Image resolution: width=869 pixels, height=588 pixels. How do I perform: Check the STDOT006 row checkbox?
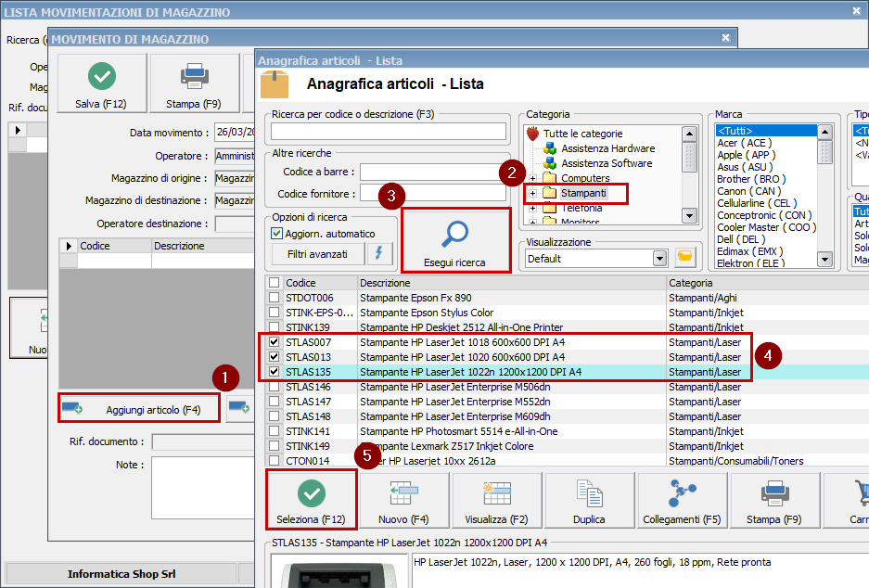274,298
